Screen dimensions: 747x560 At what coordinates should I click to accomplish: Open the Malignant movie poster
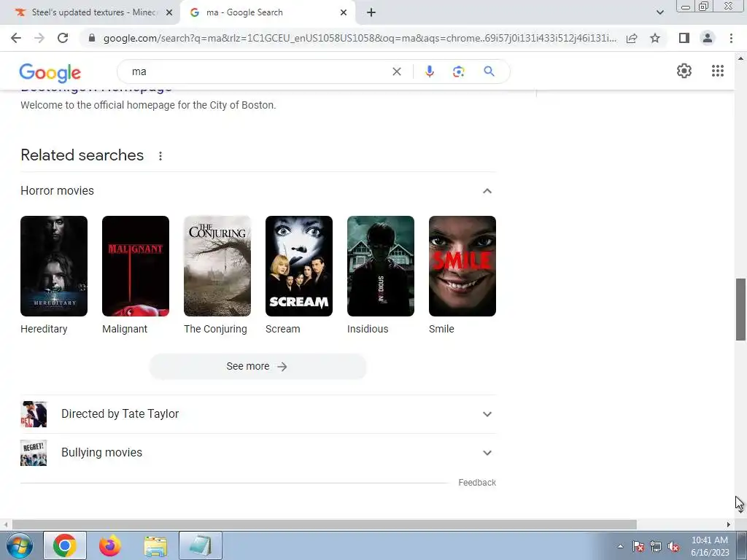coord(135,266)
